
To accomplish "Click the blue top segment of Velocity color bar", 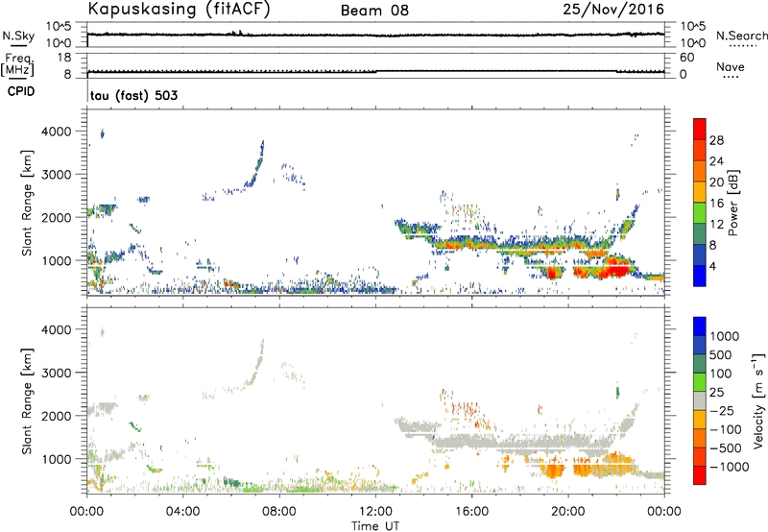I will [x=700, y=326].
